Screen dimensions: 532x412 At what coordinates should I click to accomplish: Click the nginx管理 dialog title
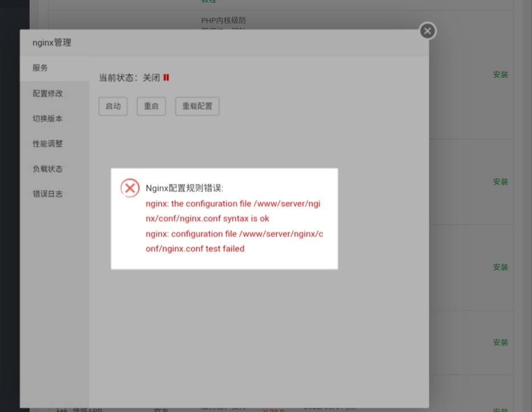(52, 43)
